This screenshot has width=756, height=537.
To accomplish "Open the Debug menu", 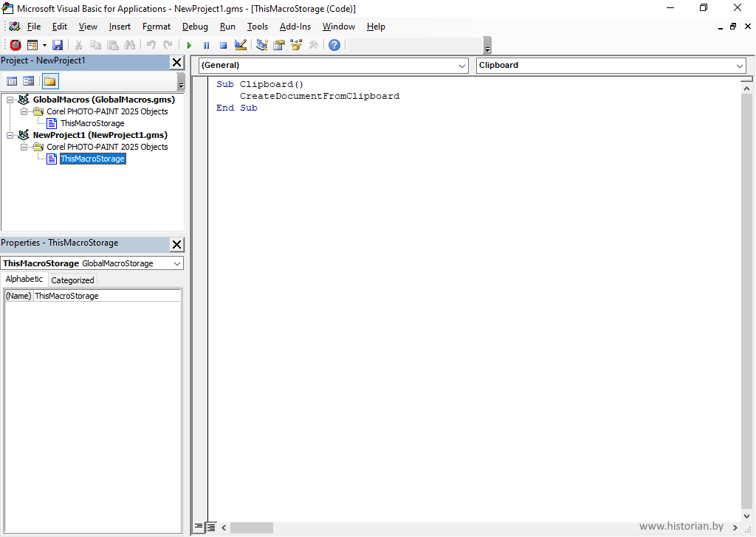I will (x=195, y=27).
